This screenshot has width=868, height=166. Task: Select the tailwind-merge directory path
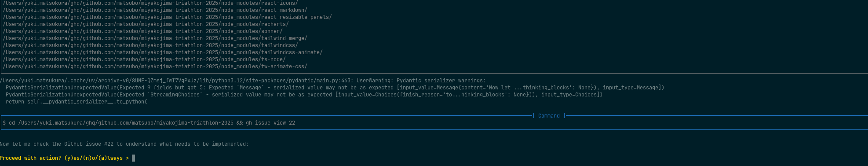(x=155, y=38)
